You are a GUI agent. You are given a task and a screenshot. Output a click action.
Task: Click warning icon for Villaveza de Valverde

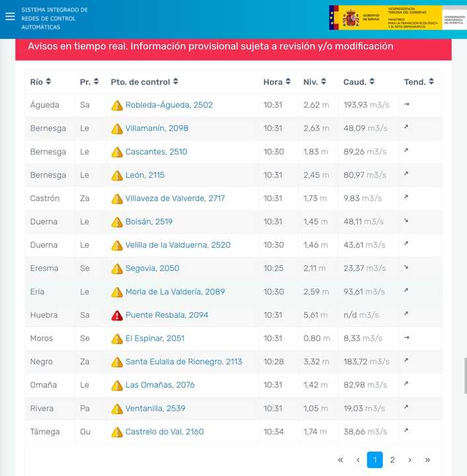tap(117, 199)
